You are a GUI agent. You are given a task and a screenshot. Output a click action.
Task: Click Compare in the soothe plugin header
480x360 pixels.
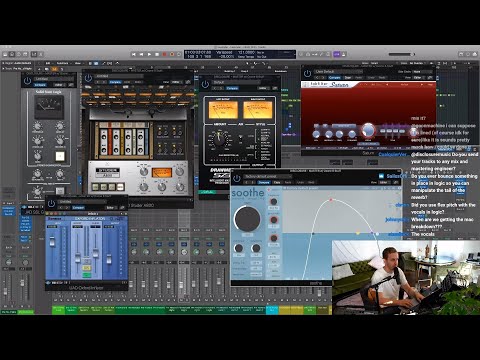pyautogui.click(x=264, y=182)
